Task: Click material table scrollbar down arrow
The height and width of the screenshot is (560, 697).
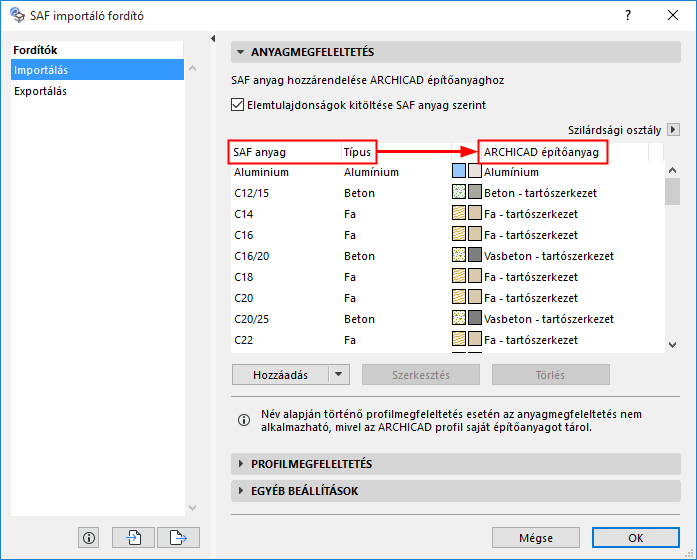Action: (x=673, y=345)
